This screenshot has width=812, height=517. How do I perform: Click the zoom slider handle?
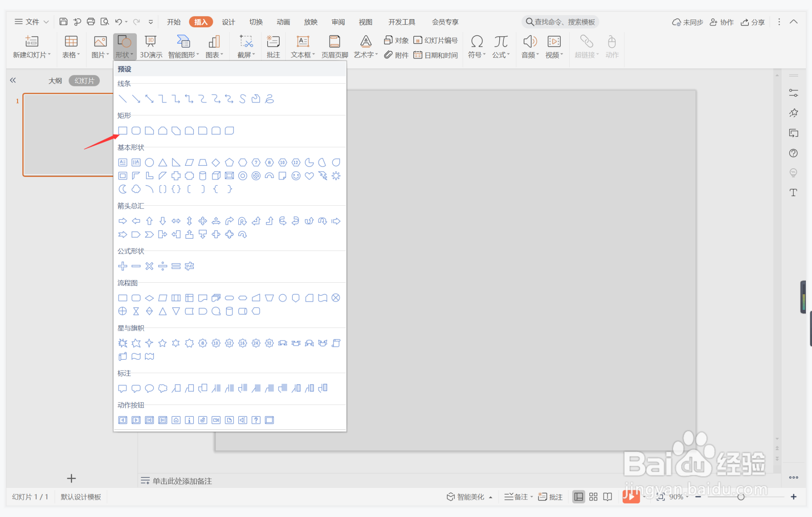tap(741, 497)
